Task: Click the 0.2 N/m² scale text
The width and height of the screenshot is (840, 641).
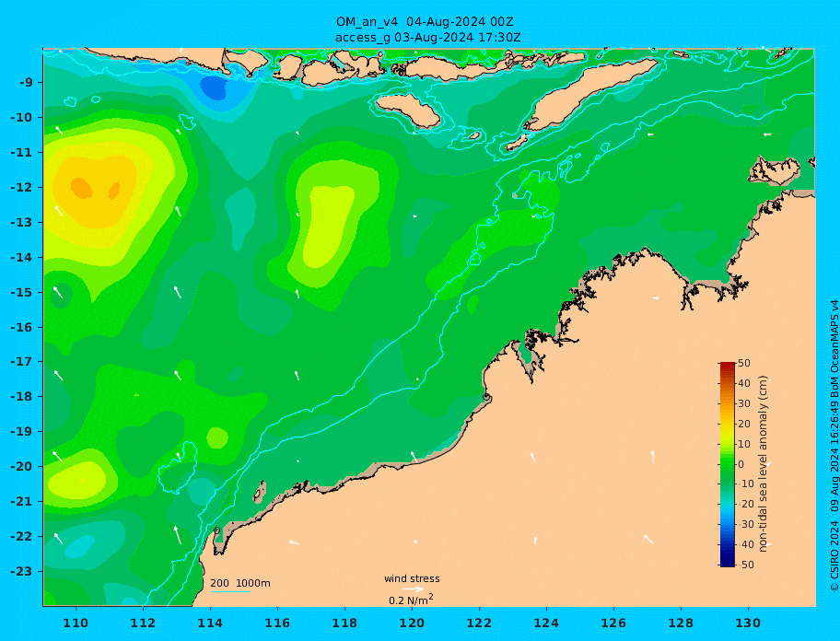Action: click(x=411, y=600)
